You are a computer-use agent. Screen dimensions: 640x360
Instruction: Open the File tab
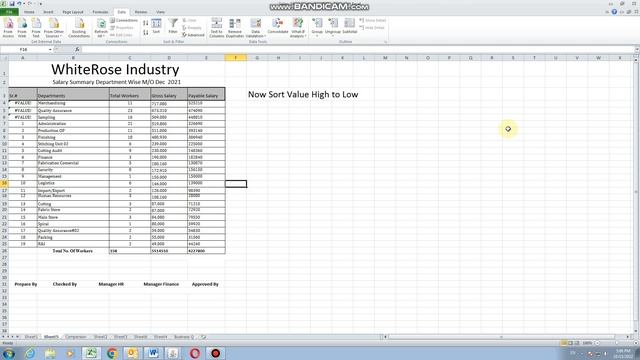pos(9,12)
